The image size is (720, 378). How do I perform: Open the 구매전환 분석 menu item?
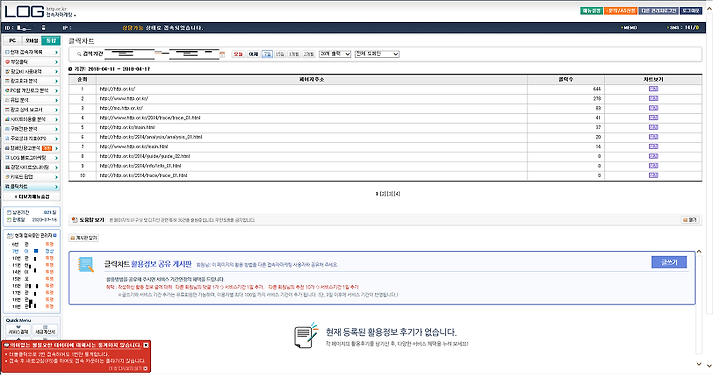[32, 129]
